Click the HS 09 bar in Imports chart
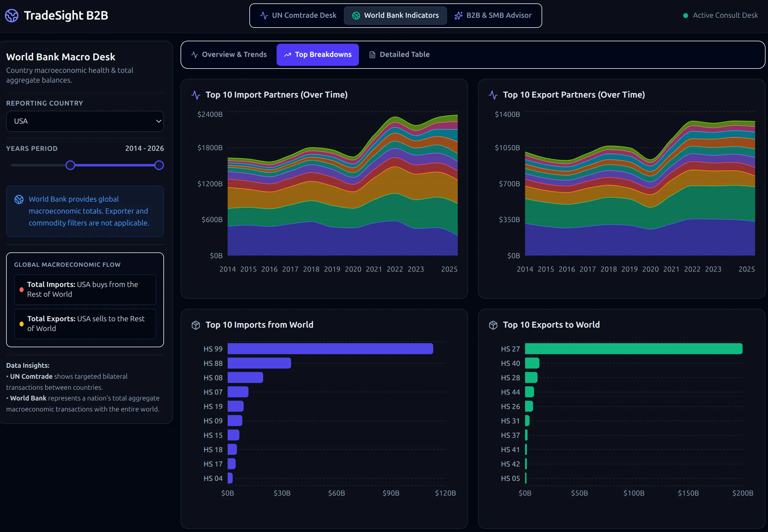Viewport: 768px width, 532px height. point(235,421)
